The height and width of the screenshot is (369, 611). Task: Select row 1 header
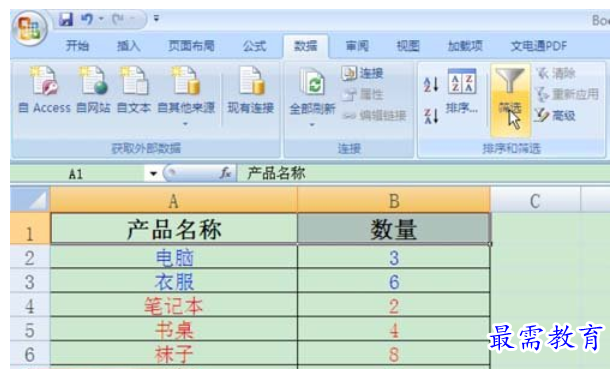pos(30,229)
